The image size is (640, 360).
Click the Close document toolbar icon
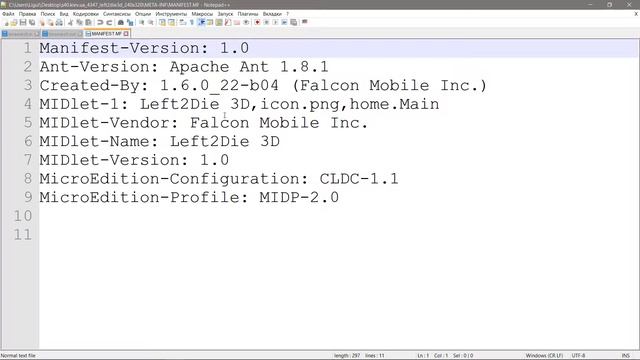click(42, 22)
